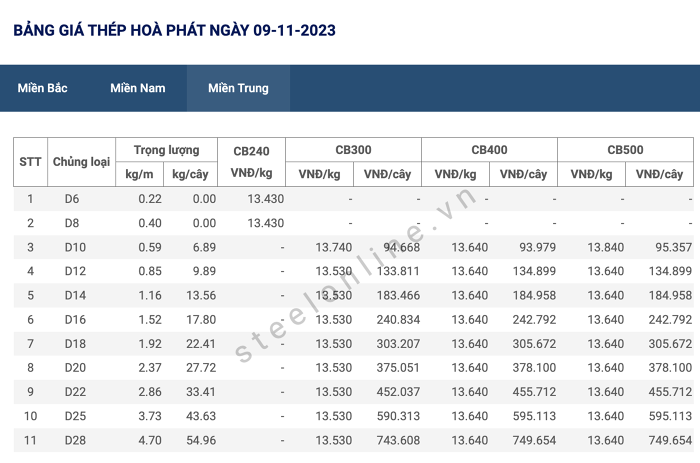
Task: Click the 13.430 CB240 price for D6
Action: (x=266, y=199)
